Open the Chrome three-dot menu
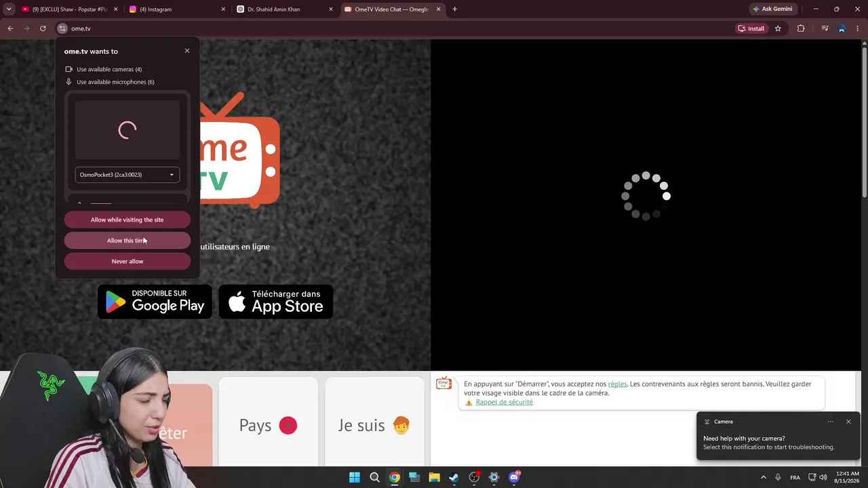This screenshot has width=868, height=488. (x=859, y=28)
